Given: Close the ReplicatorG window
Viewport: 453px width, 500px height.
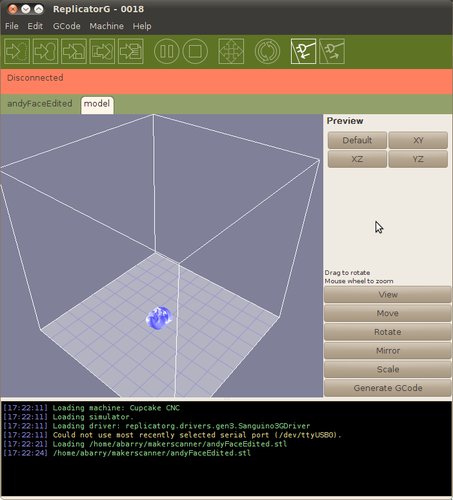Looking at the screenshot, I should click(x=13, y=9).
